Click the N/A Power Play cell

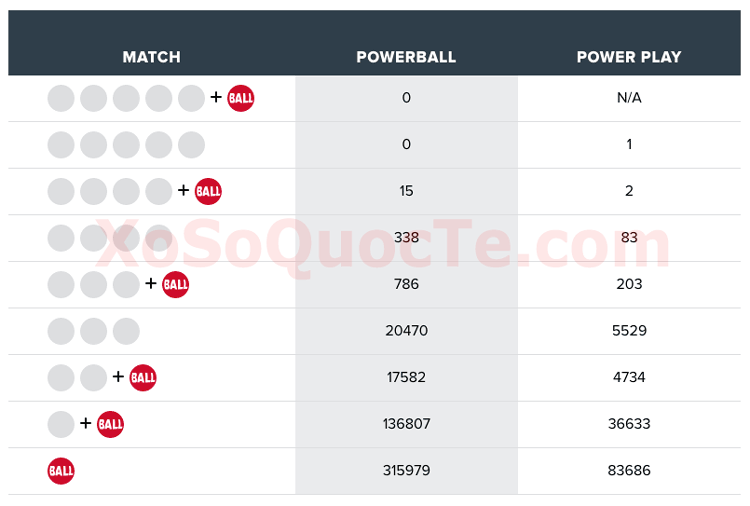[629, 98]
